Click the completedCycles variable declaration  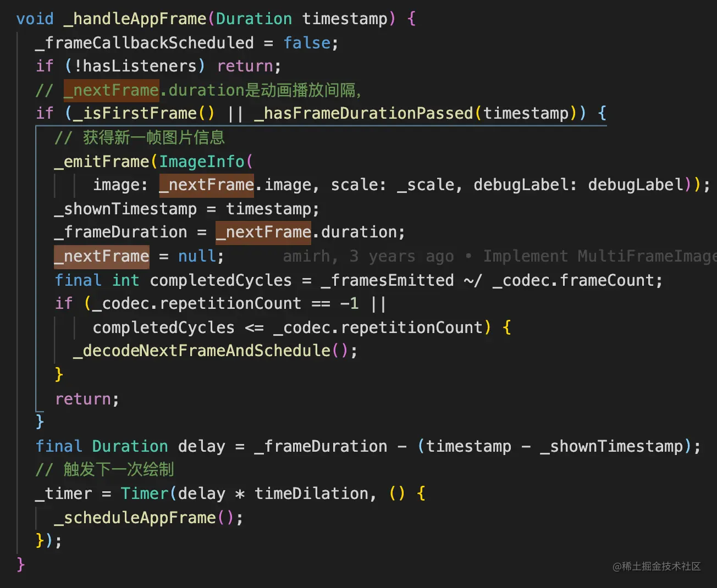click(220, 280)
